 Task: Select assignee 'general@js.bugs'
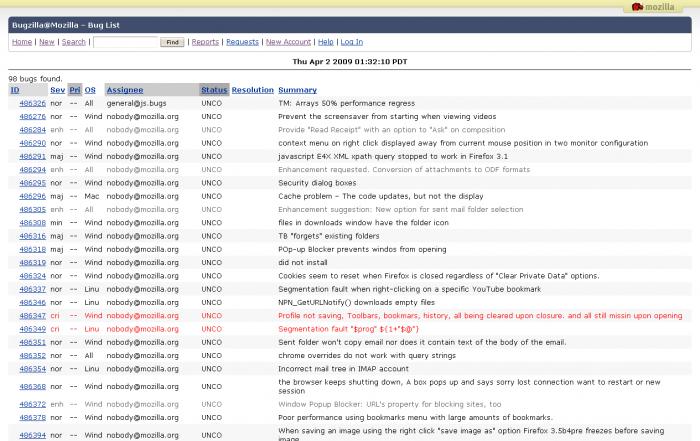(x=136, y=104)
